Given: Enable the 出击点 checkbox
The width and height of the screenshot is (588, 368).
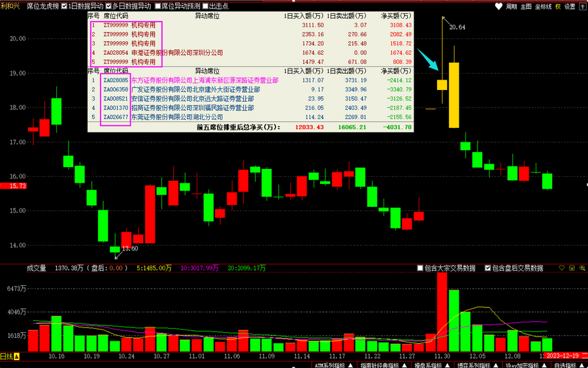Looking at the screenshot, I should tap(205, 6).
